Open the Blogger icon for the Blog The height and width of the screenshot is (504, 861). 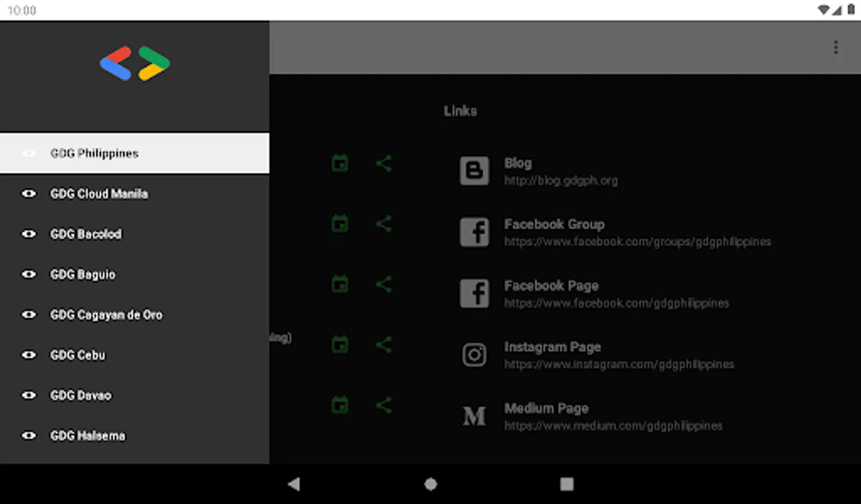[474, 171]
